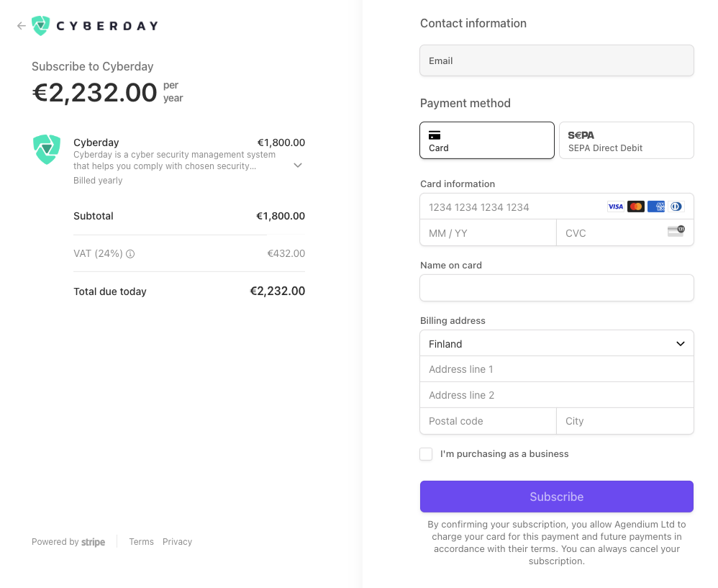Screen dimensions: 718x588
Task: Open the Terms link in footer
Action: coord(141,542)
